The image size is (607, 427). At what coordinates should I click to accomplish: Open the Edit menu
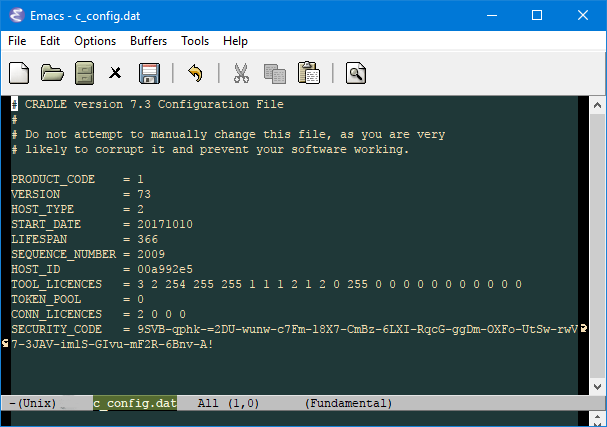[50, 41]
